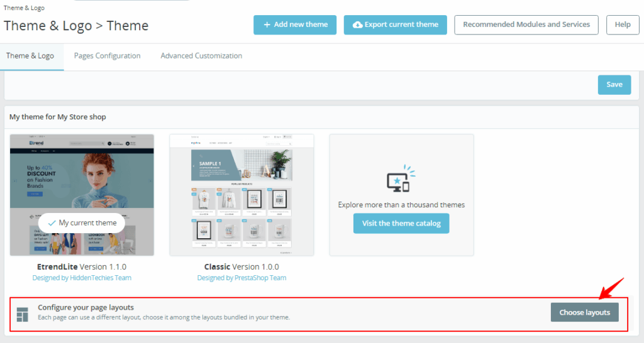This screenshot has height=343, width=644.
Task: Select the Theme & Logo tab
Action: (30, 56)
